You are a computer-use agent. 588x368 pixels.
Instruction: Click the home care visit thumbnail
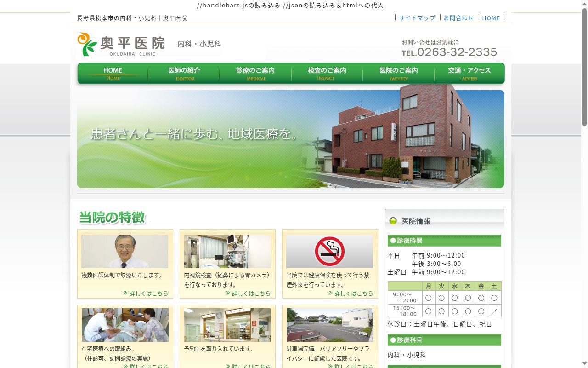pos(125,325)
